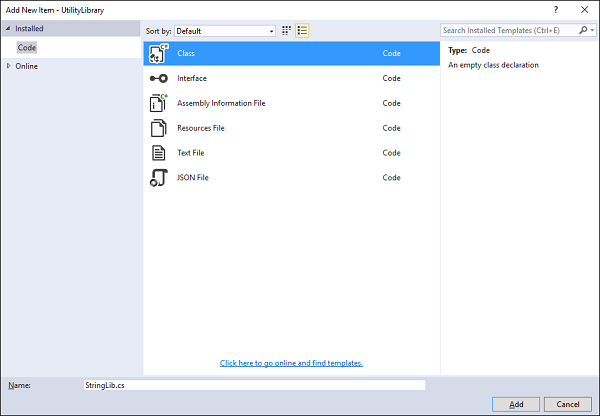Pick the Resources File template icon
600x416 pixels.
(x=158, y=128)
